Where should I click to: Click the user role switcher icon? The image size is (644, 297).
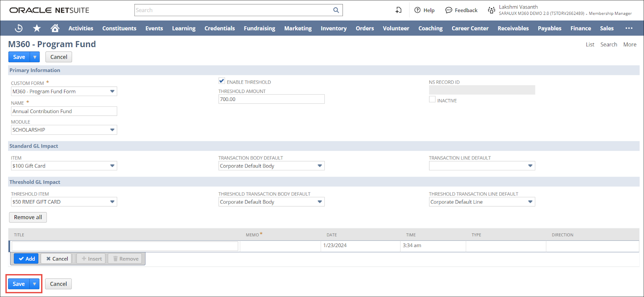(491, 10)
